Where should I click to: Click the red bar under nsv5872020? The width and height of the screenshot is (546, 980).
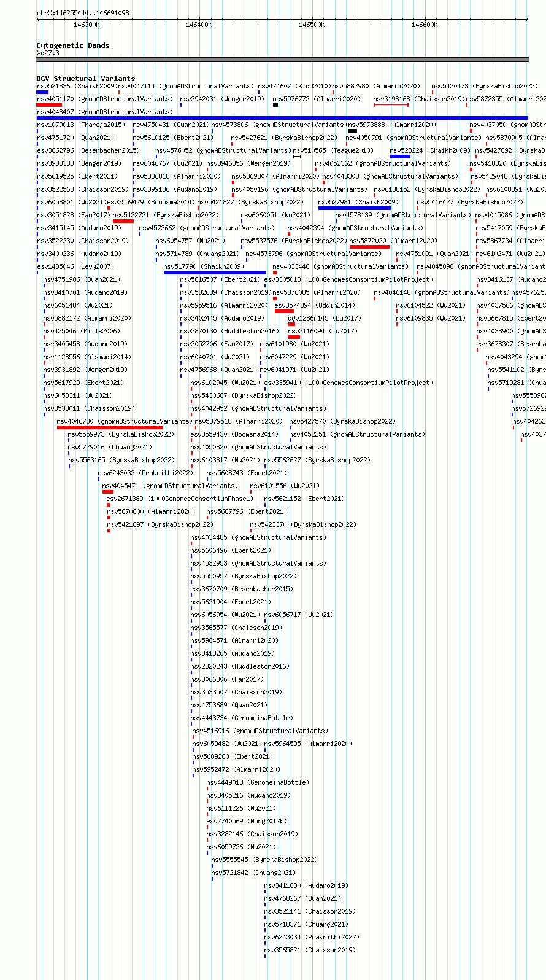(369, 247)
